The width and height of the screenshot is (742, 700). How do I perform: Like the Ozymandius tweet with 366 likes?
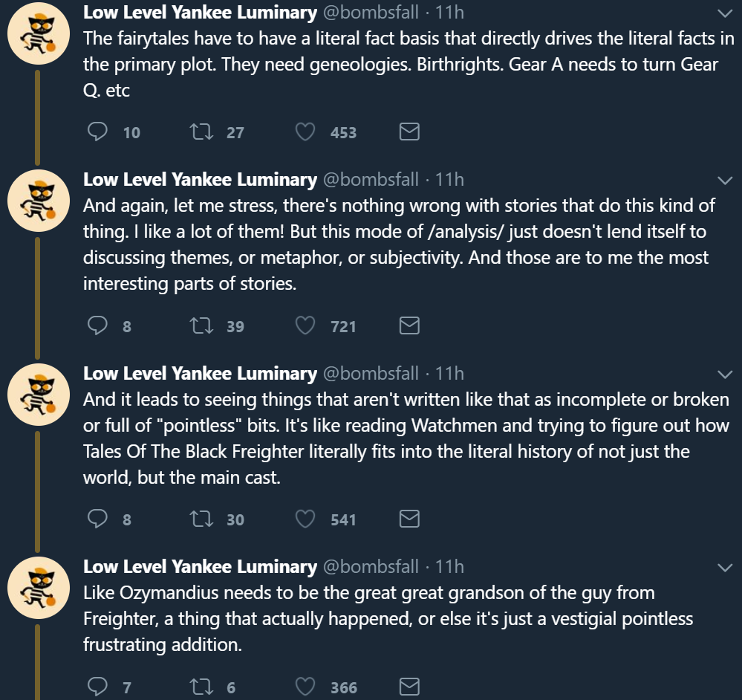pyautogui.click(x=305, y=687)
